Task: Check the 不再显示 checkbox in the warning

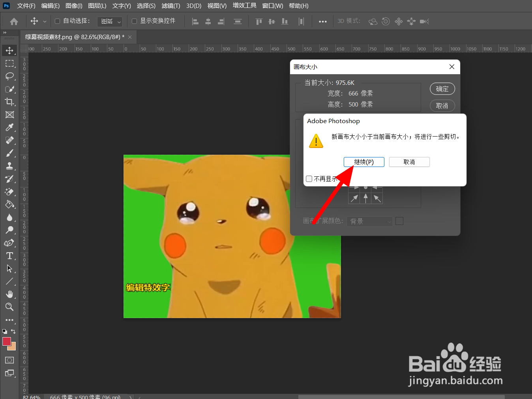Action: pyautogui.click(x=309, y=179)
